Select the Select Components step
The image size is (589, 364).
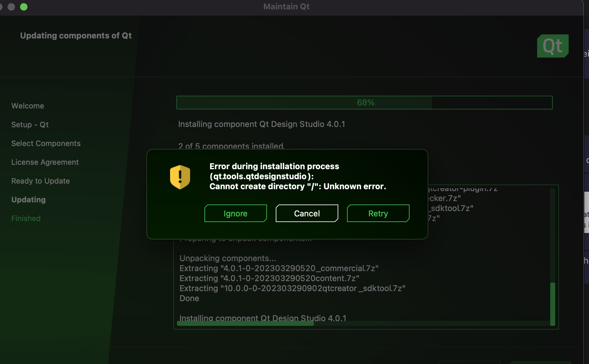tap(46, 143)
